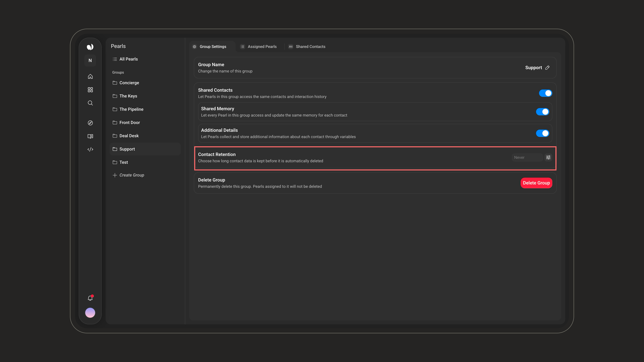Open The Pipeline group
Image resolution: width=644 pixels, height=362 pixels.
coord(145,109)
